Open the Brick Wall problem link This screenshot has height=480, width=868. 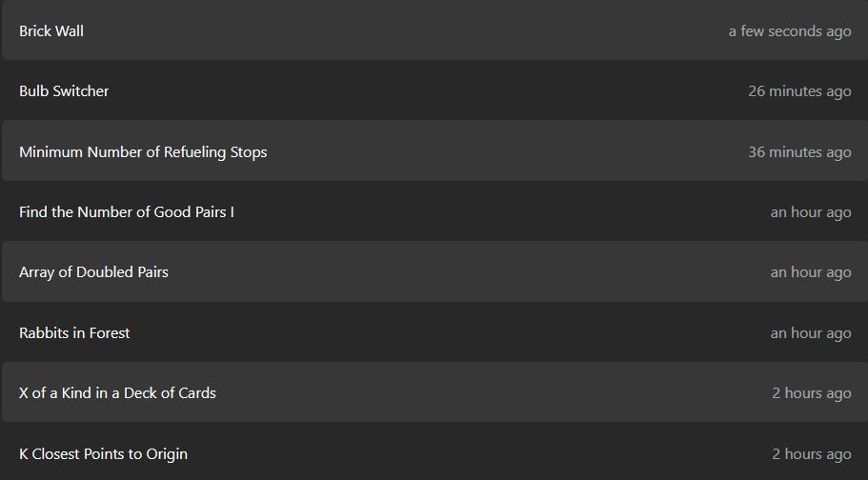(51, 31)
